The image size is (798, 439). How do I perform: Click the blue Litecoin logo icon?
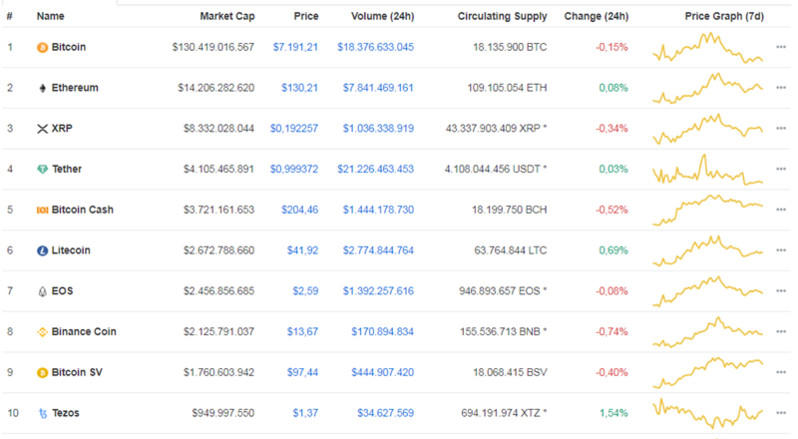click(42, 251)
